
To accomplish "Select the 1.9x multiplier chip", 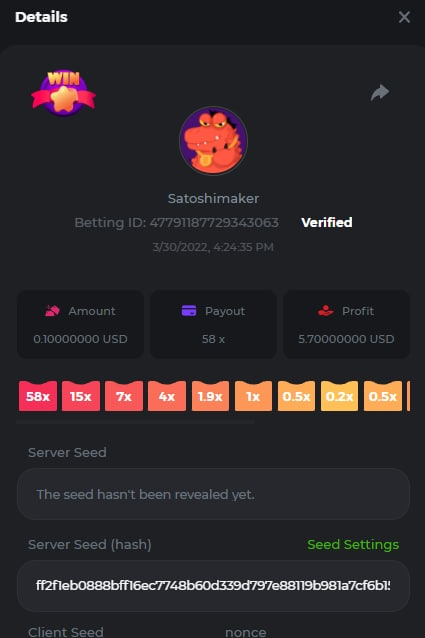I will tap(210, 396).
